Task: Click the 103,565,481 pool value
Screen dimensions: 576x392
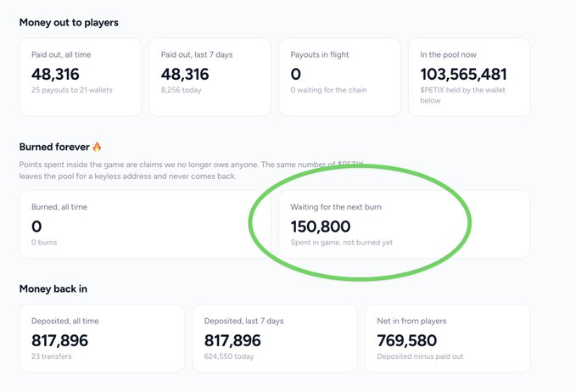Action: point(463,74)
